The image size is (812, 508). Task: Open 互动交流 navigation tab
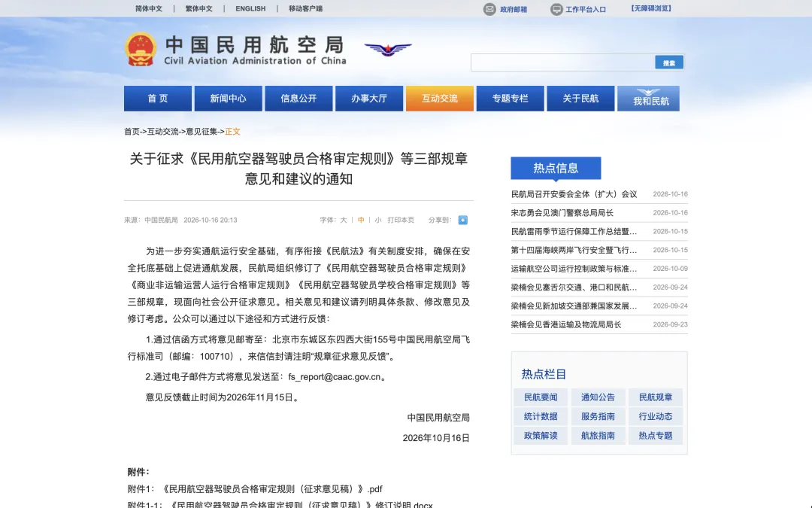coord(440,99)
